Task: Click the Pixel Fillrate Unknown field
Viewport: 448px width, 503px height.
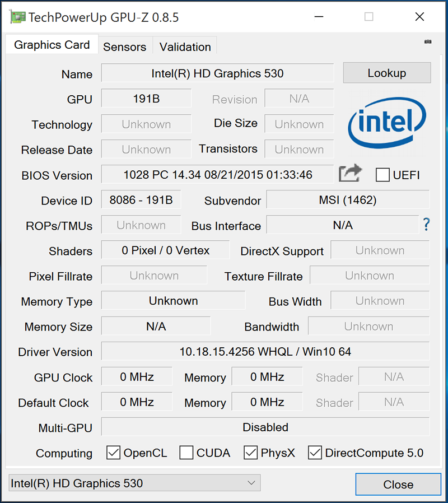Action: [x=154, y=275]
